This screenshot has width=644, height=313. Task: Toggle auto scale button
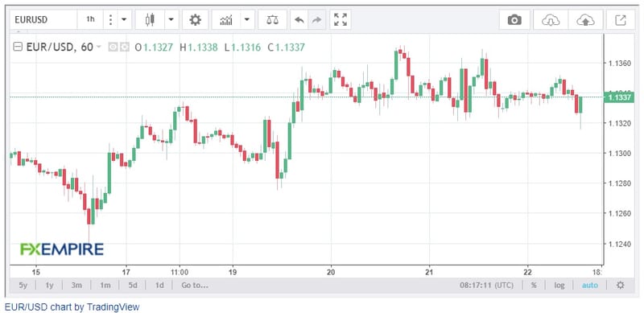[590, 285]
